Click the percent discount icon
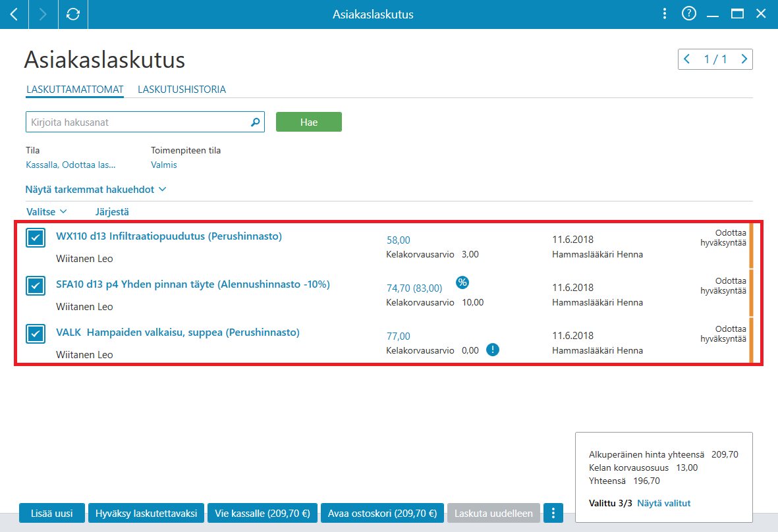The height and width of the screenshot is (532, 778). [462, 282]
